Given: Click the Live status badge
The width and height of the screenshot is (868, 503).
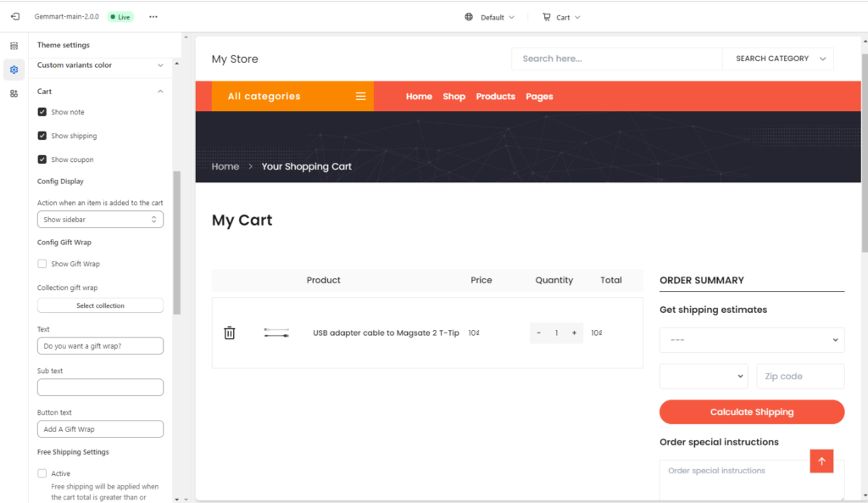Looking at the screenshot, I should (120, 17).
